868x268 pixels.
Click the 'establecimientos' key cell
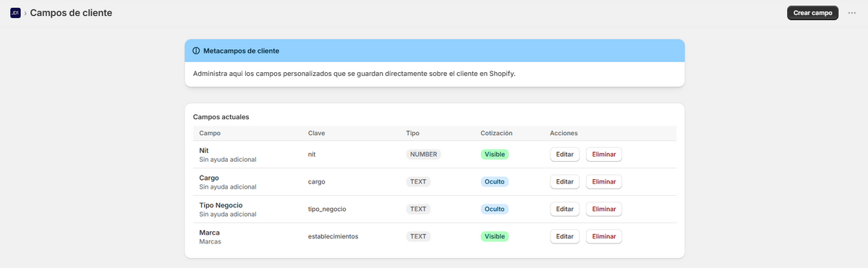[x=333, y=237]
